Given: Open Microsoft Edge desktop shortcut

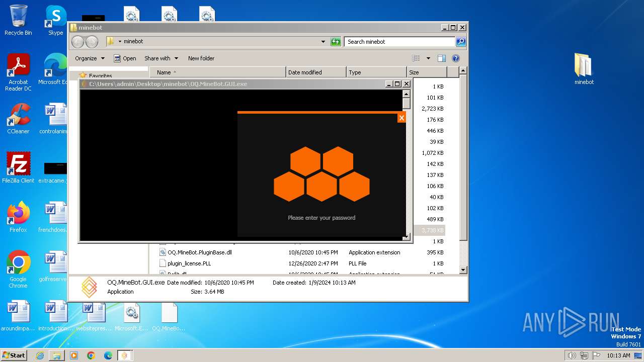Looking at the screenshot, I should pyautogui.click(x=53, y=69).
